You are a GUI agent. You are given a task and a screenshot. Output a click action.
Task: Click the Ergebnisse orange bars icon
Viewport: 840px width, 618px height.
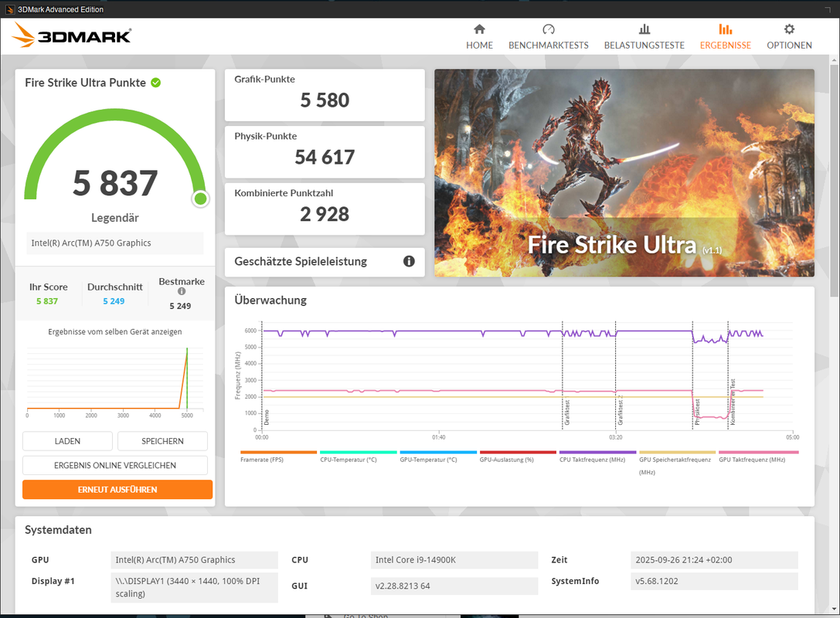(x=726, y=29)
